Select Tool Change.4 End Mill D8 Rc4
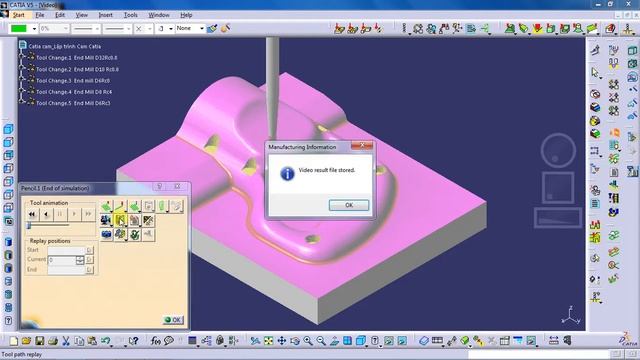640x360 pixels. [74, 92]
